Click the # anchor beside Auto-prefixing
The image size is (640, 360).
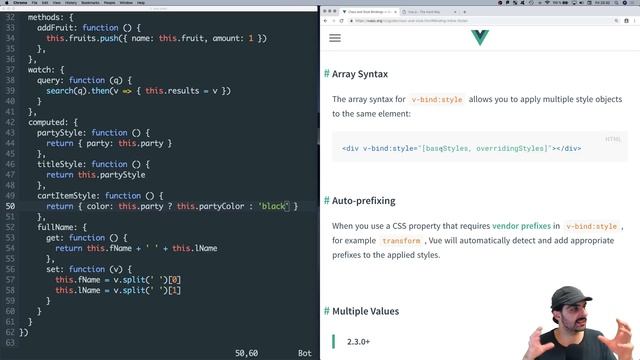pyautogui.click(x=327, y=200)
